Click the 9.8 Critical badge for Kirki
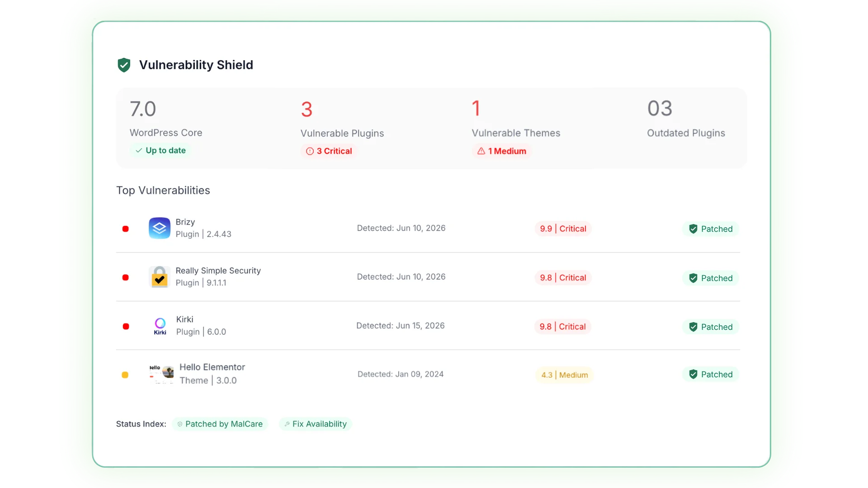 pos(562,327)
